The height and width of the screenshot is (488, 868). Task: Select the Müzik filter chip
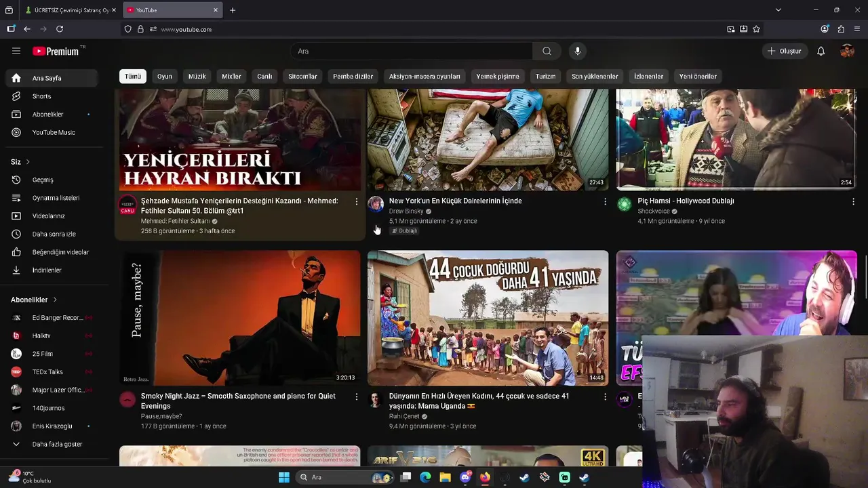(x=197, y=77)
